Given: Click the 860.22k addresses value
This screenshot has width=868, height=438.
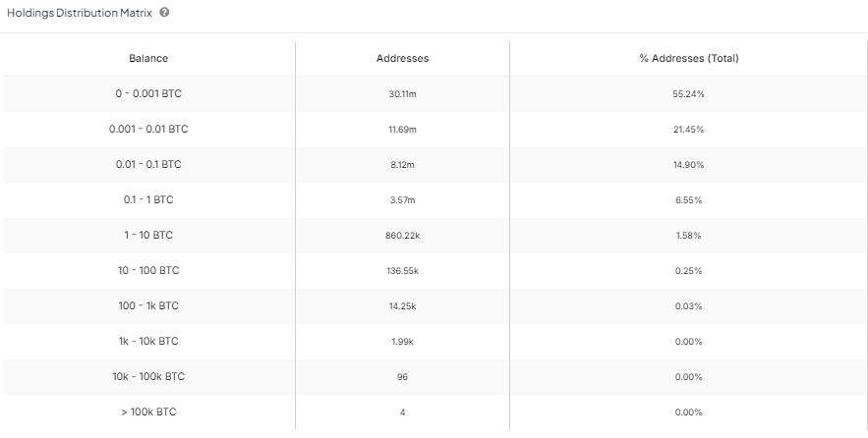Looking at the screenshot, I should [402, 236].
